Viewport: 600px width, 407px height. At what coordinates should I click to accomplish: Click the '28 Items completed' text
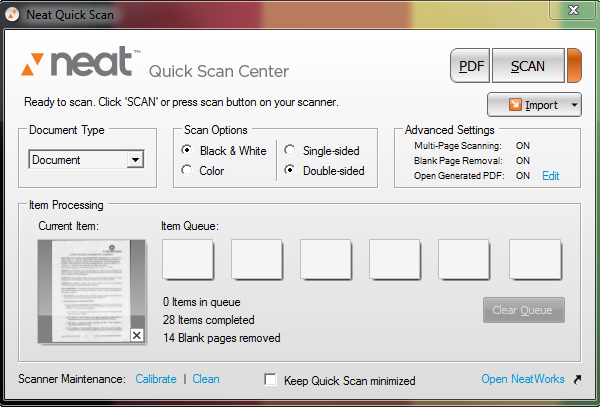pyautogui.click(x=209, y=320)
